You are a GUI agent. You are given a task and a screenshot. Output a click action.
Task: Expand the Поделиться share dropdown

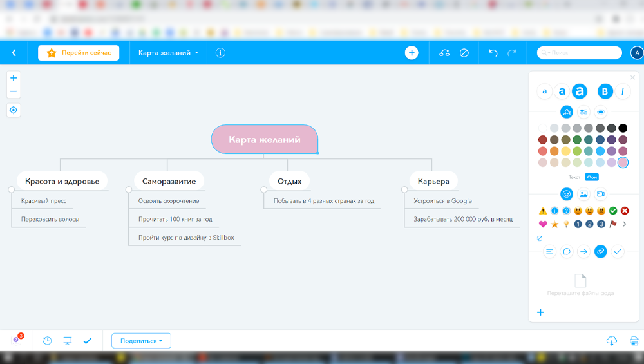coord(141,340)
